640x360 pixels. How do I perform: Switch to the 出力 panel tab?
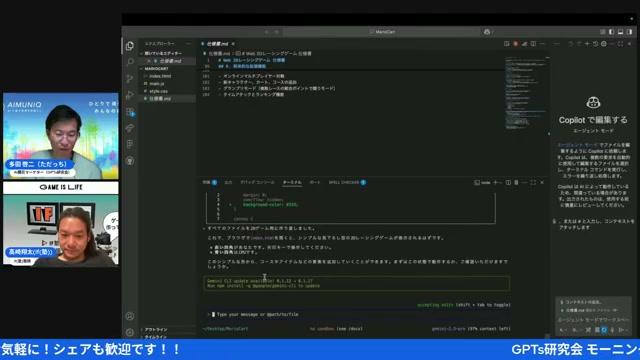[228, 182]
